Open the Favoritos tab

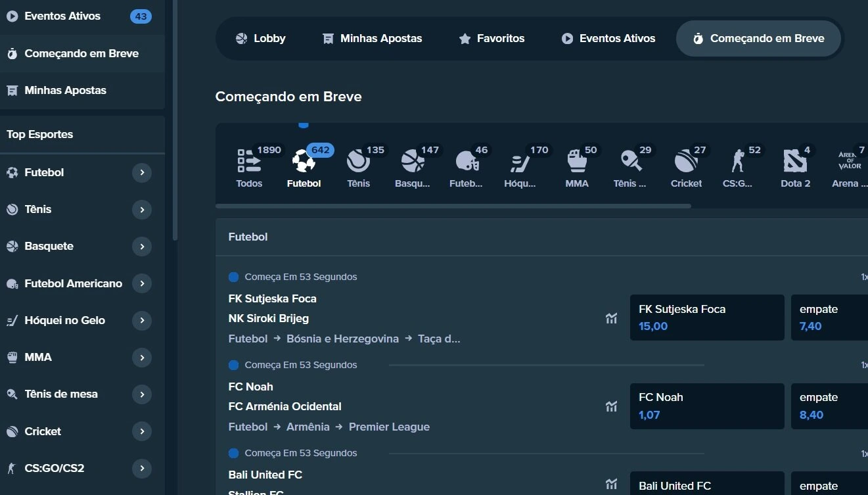pos(491,39)
